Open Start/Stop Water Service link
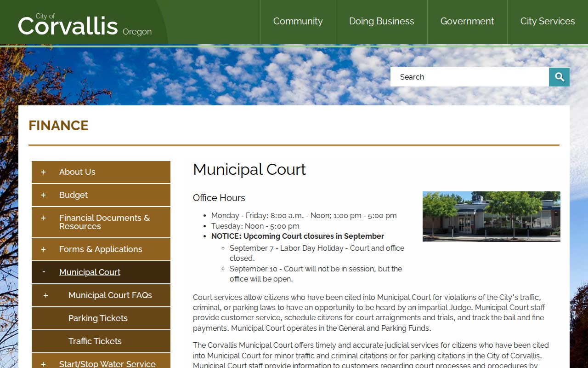The width and height of the screenshot is (588, 368). [107, 364]
